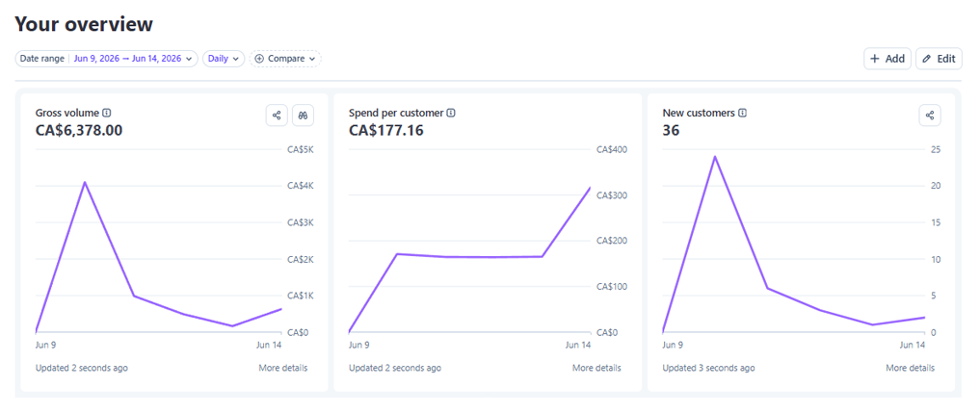Expand the Daily granularity dropdown
This screenshot has width=980, height=413.
tap(224, 59)
